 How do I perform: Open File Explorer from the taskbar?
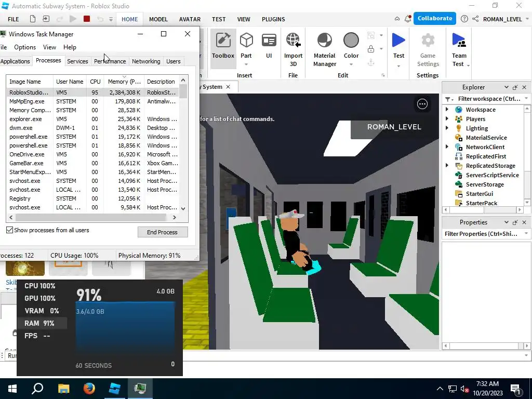click(63, 389)
